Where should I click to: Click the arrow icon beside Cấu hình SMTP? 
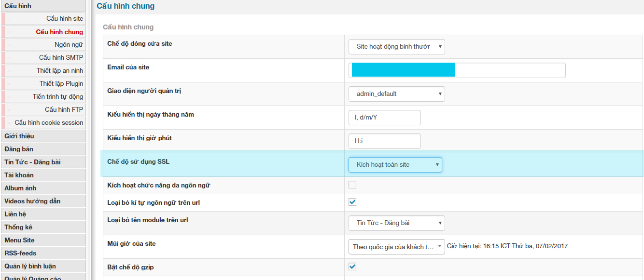[x=9, y=58]
